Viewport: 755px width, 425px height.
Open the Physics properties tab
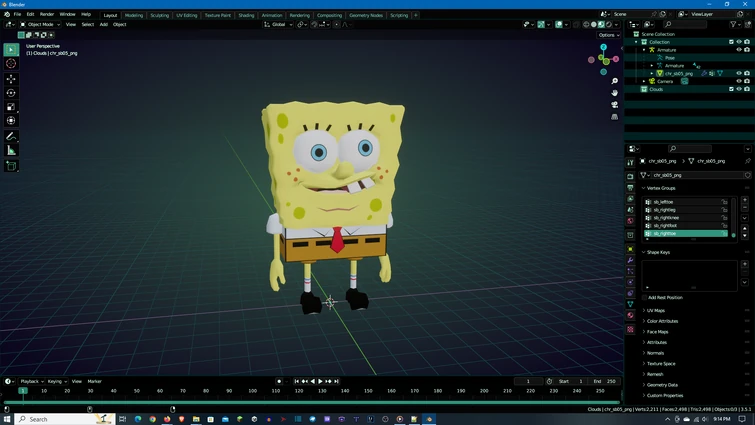(630, 282)
